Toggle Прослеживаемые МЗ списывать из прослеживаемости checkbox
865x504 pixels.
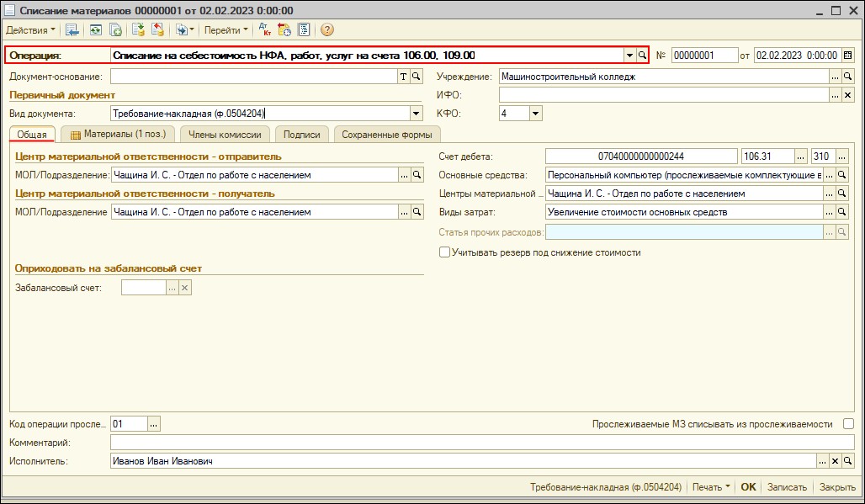click(848, 424)
